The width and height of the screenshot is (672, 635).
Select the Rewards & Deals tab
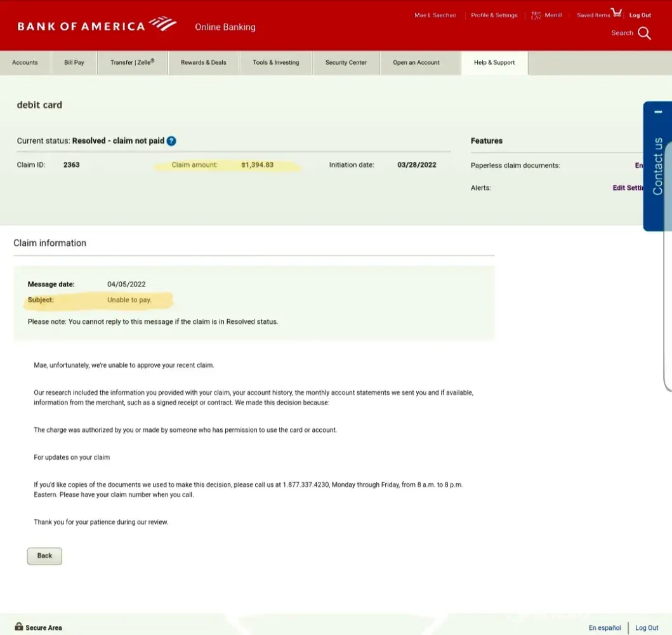click(204, 63)
